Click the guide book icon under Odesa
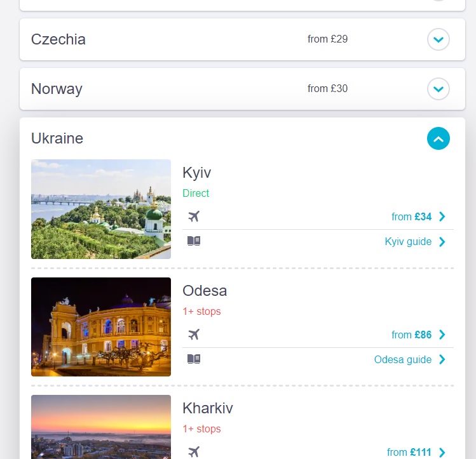Screen dimensions: 476x459 (194, 359)
